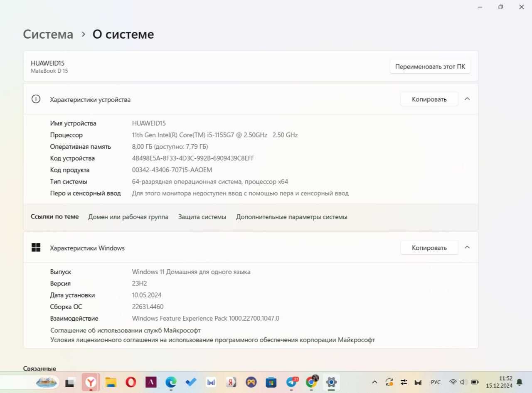Click Переименовать этот ПК button
The image size is (532, 393).
(x=430, y=66)
